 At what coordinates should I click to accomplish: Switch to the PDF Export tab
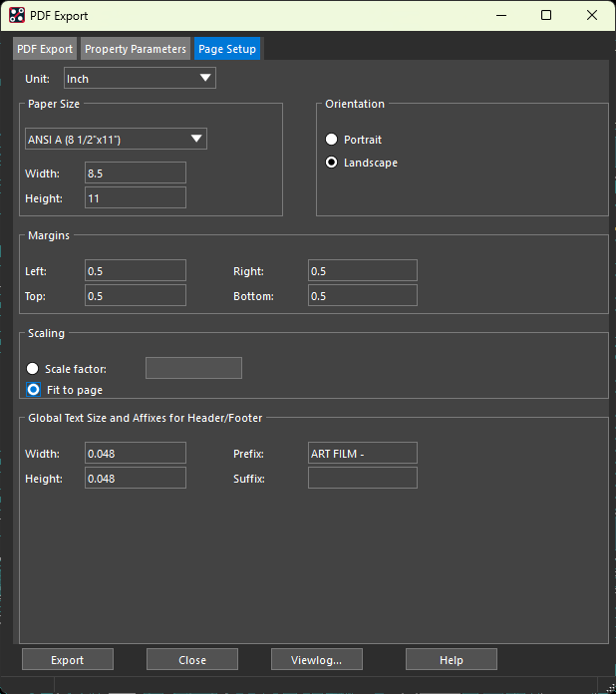pos(45,49)
